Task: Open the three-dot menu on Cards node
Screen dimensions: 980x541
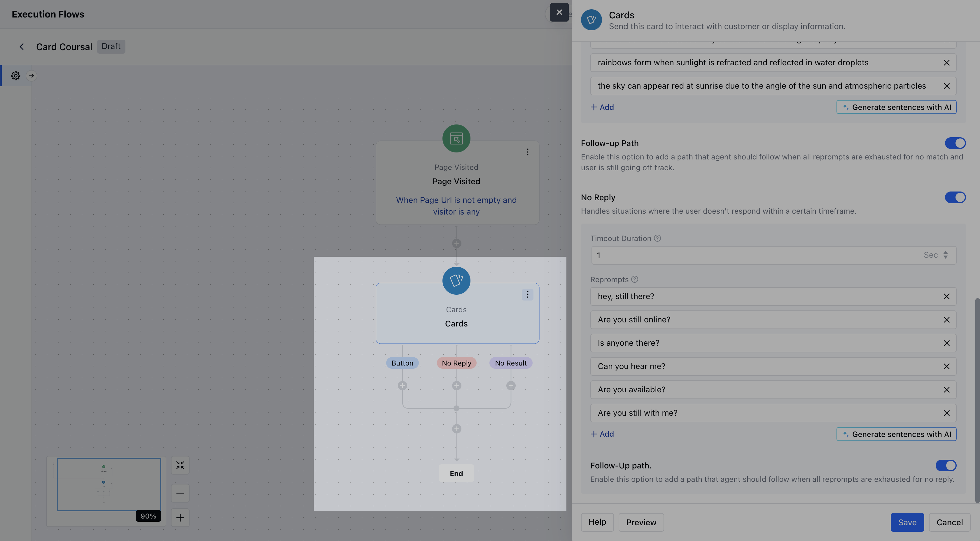Action: click(527, 294)
